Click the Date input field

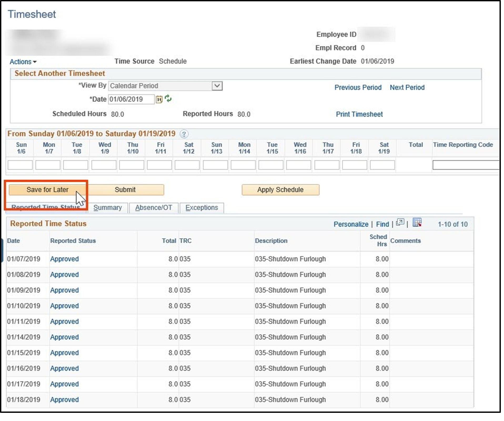click(x=131, y=99)
